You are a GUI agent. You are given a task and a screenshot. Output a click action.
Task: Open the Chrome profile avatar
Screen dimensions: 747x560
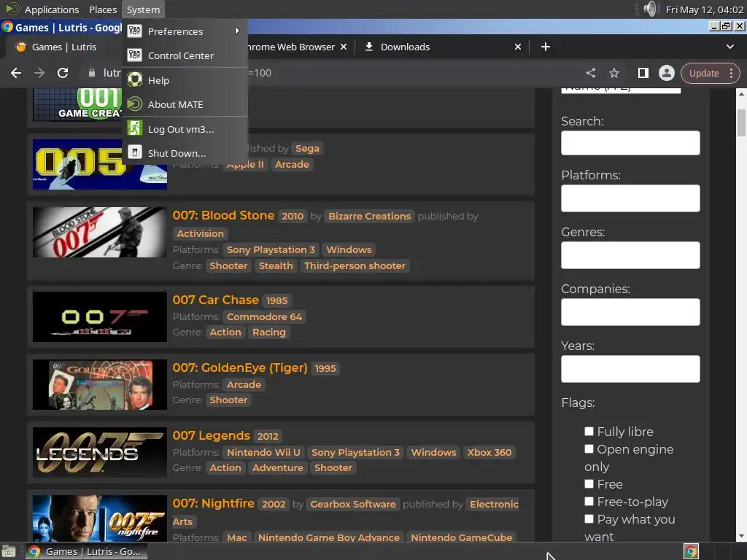(667, 73)
